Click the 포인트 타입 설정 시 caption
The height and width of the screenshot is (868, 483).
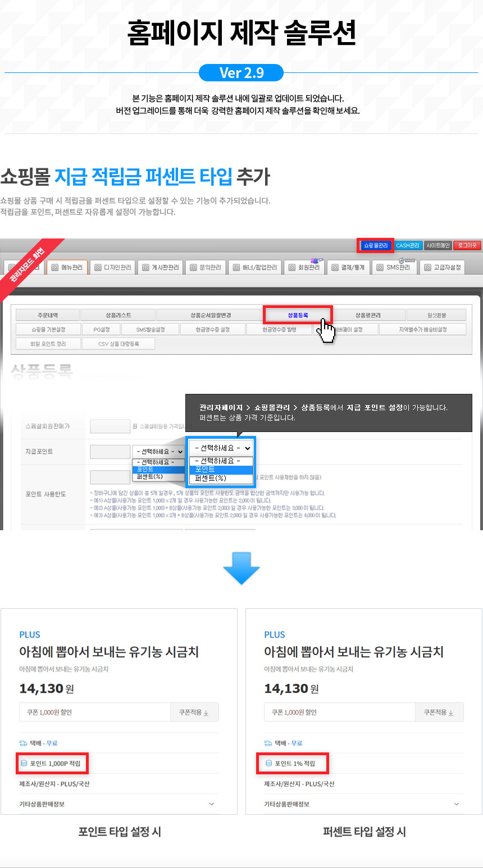click(120, 832)
